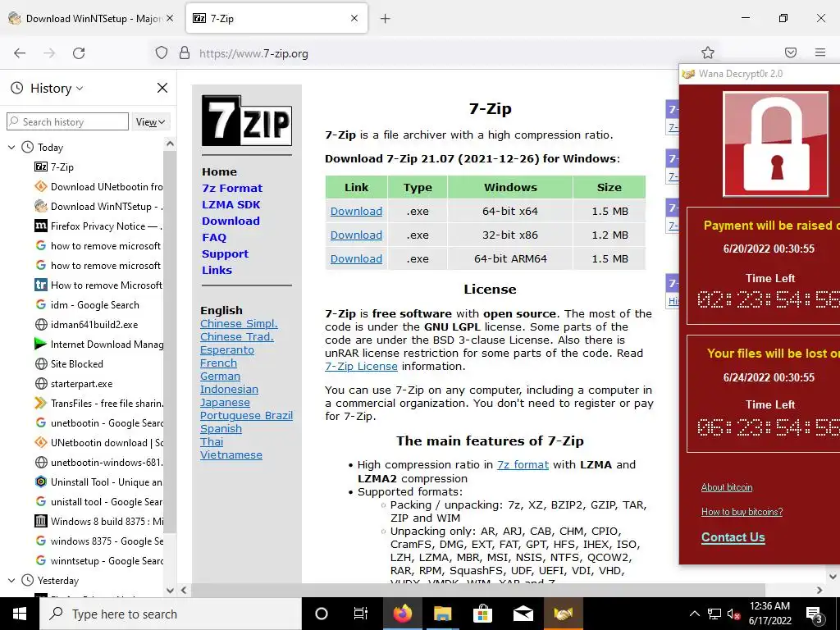Open the Save to Pocket icon
The width and height of the screenshot is (840, 630).
[x=791, y=52]
